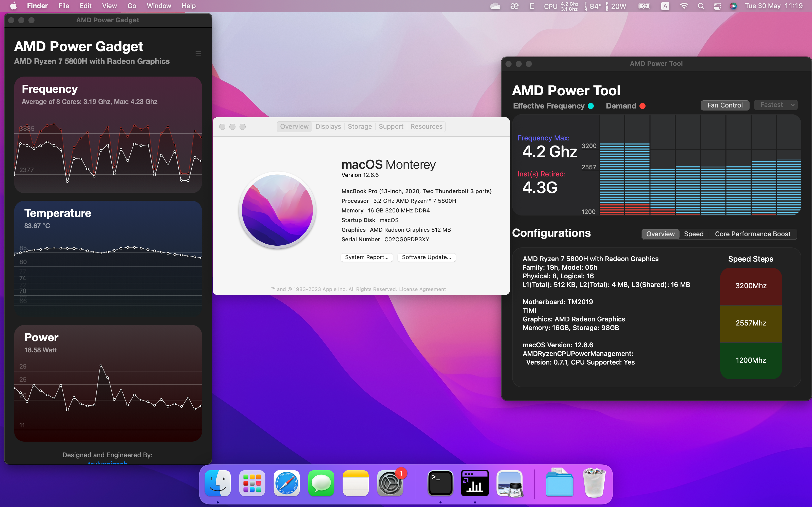Toggle the Fan Control button

tap(725, 105)
